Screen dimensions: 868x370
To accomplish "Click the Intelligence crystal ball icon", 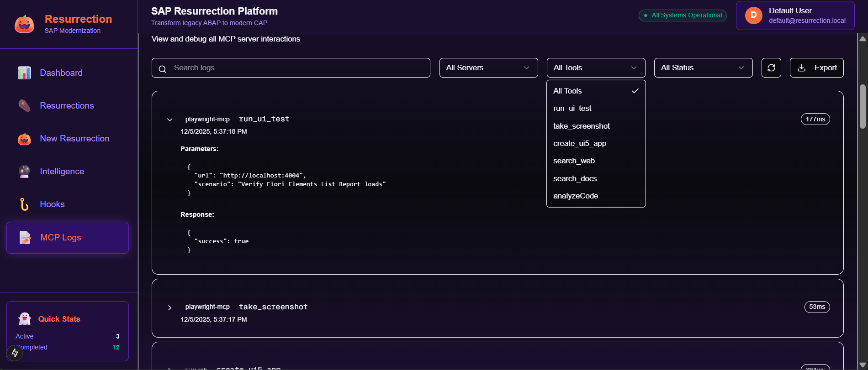I will click(24, 172).
